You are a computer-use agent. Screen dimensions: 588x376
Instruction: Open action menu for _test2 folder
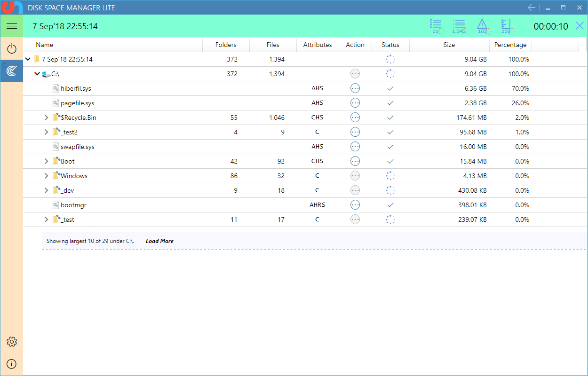point(355,132)
